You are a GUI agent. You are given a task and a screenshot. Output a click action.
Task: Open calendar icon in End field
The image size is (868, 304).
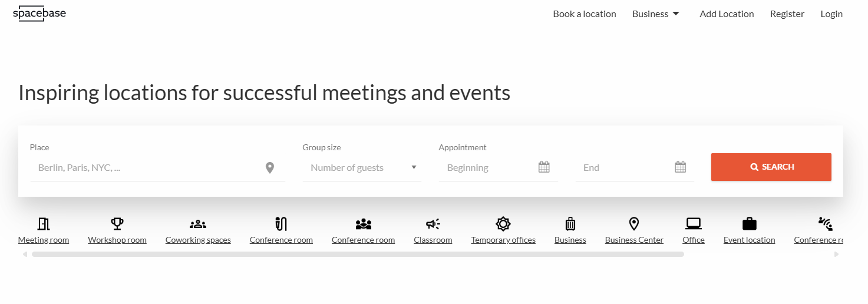[681, 167]
